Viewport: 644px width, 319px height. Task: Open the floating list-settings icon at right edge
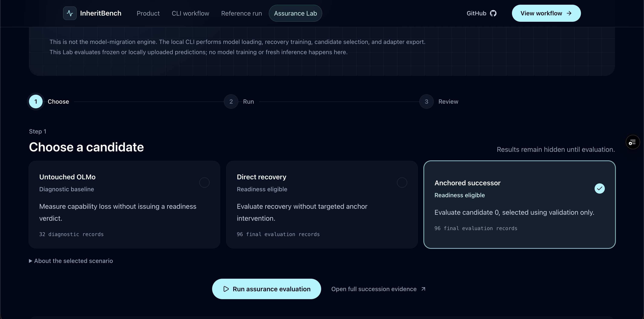click(632, 142)
